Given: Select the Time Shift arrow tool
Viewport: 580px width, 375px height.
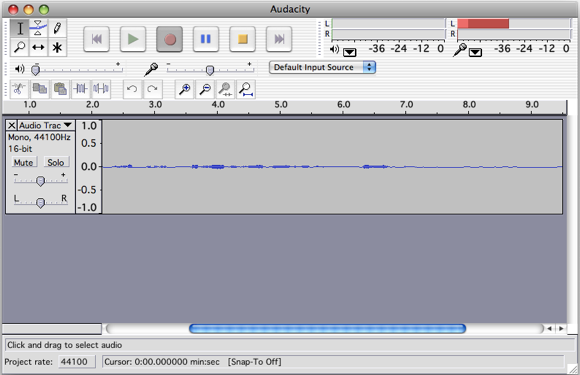Looking at the screenshot, I should click(x=38, y=47).
